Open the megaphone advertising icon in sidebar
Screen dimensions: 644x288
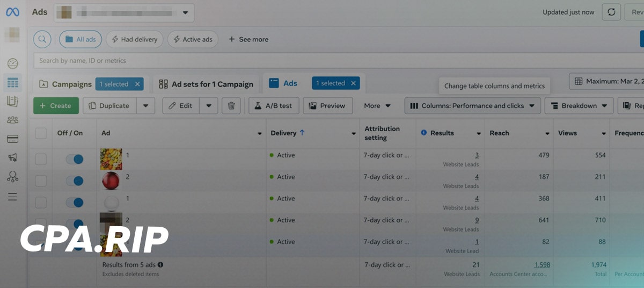(x=13, y=157)
